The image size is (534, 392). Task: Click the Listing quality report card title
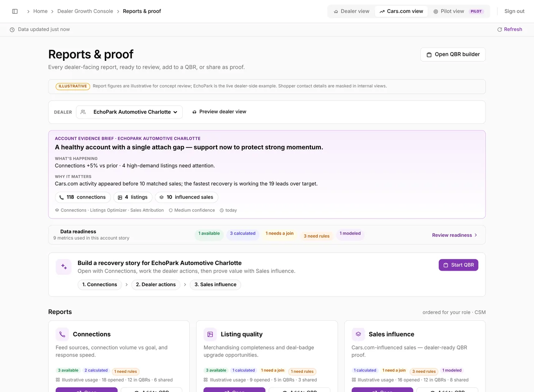(x=242, y=334)
